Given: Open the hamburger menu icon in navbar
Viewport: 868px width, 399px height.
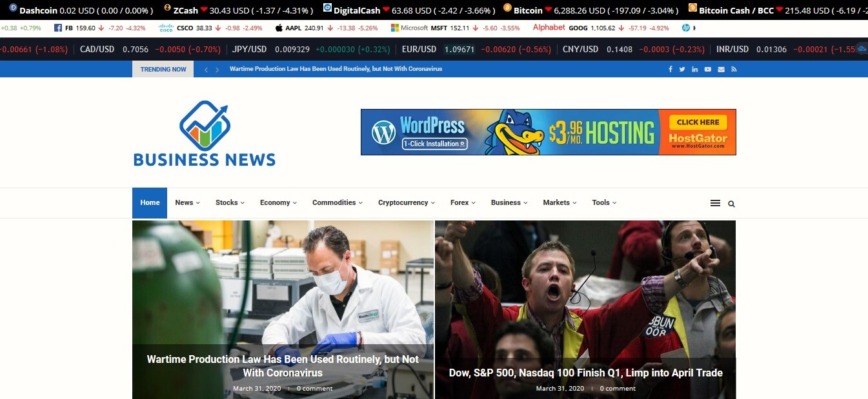Looking at the screenshot, I should pyautogui.click(x=715, y=203).
